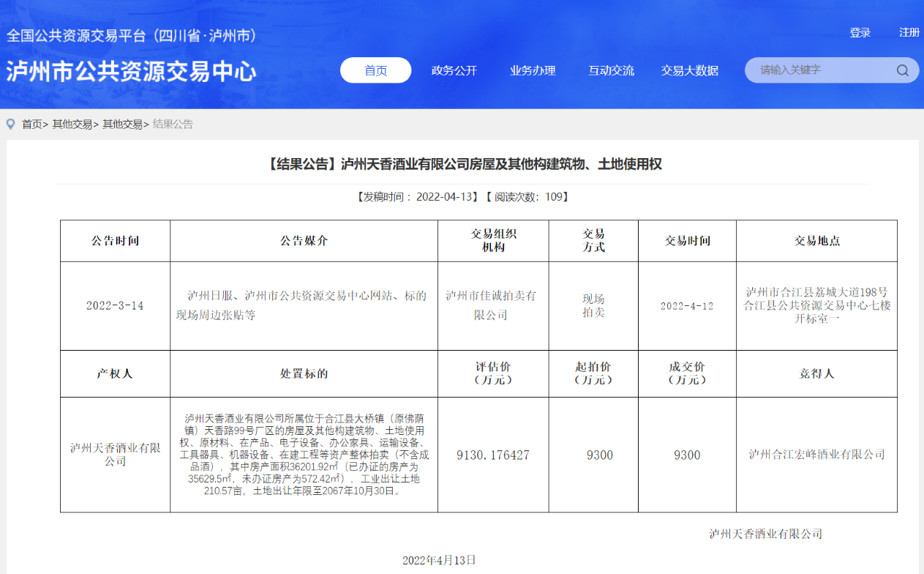Click the 9300 final transaction price cell
This screenshot has height=574, width=924.
688,455
